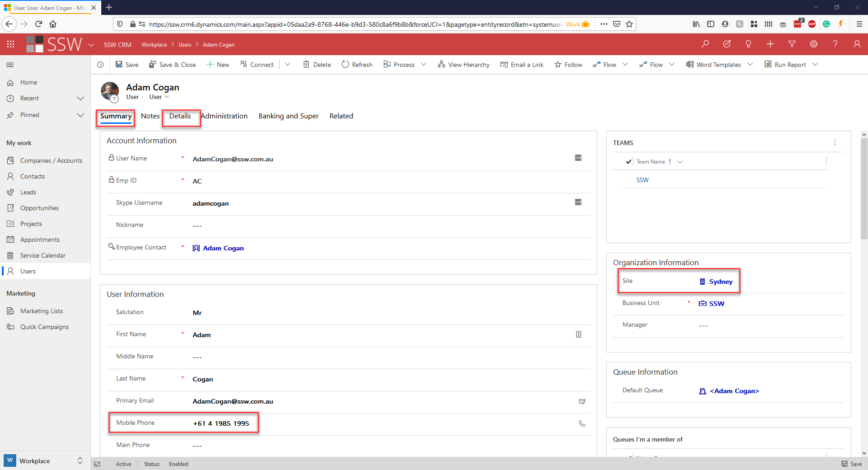Toggle the Team Name select-all checkmark

tap(628, 161)
